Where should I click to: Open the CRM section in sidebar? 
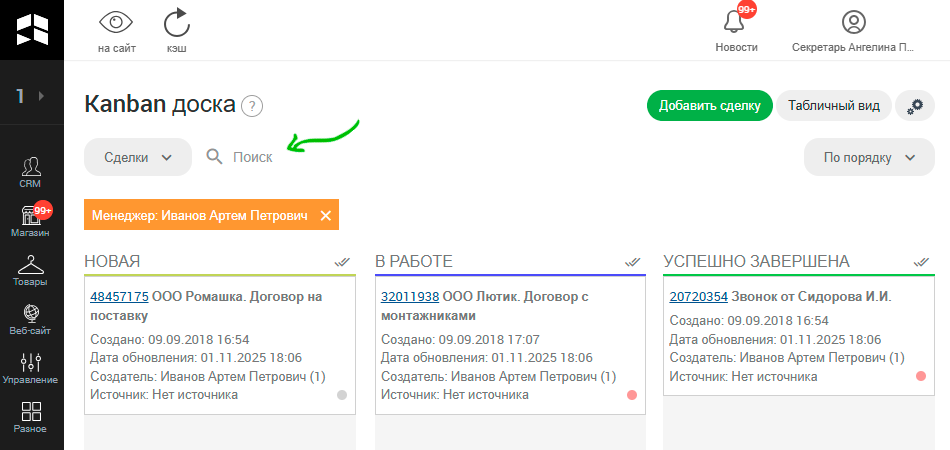30,171
